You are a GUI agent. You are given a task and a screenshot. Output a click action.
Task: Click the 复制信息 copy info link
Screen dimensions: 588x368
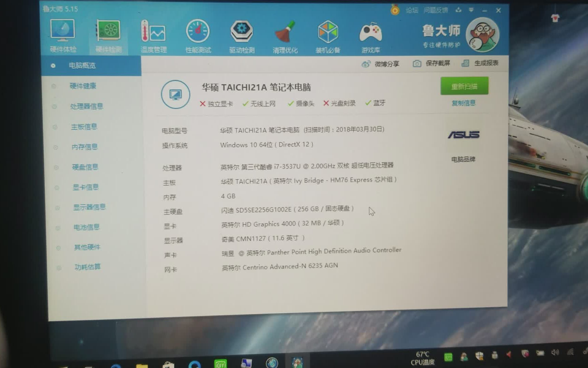pyautogui.click(x=463, y=103)
